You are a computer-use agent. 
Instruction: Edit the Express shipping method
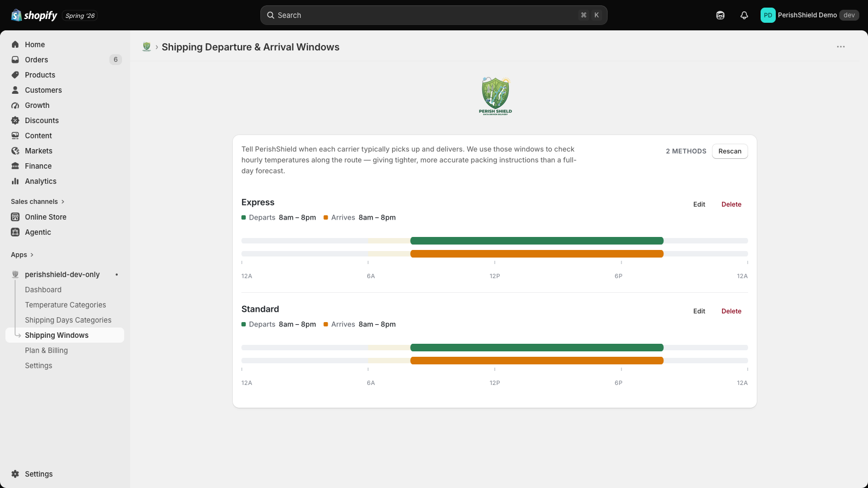click(699, 204)
